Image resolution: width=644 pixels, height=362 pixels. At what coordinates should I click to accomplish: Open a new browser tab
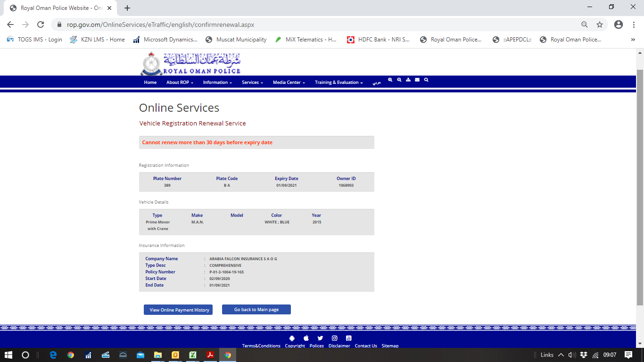[127, 8]
